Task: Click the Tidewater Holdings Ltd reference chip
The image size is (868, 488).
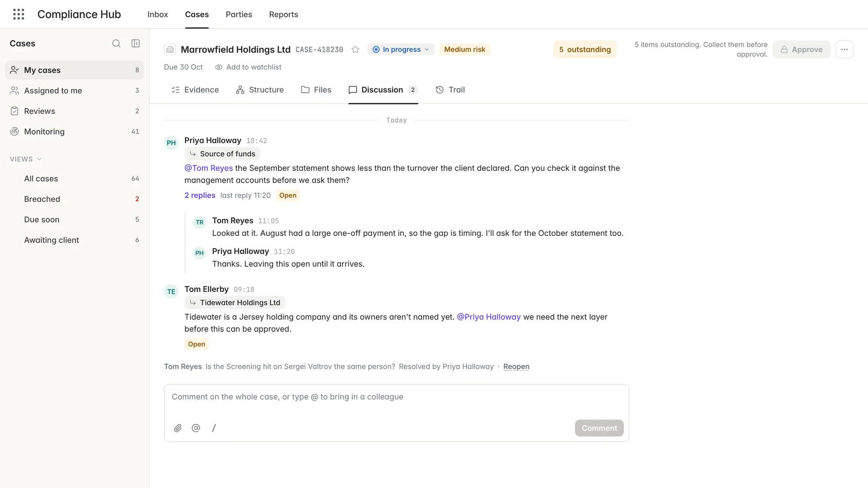Action: (x=235, y=303)
